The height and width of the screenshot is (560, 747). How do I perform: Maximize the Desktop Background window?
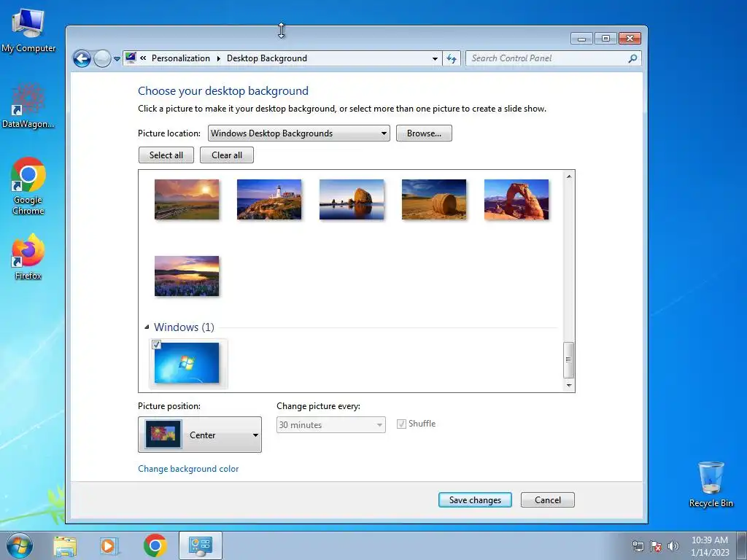pyautogui.click(x=605, y=39)
